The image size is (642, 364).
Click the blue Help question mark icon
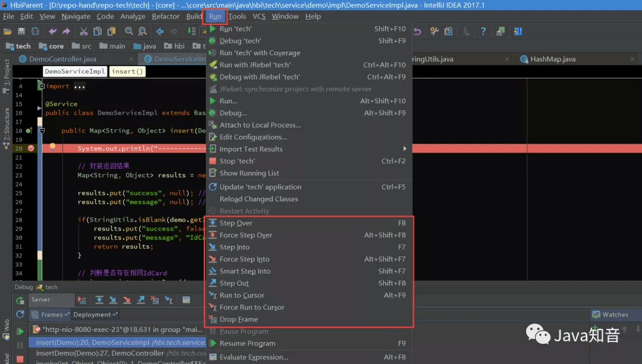(x=483, y=31)
